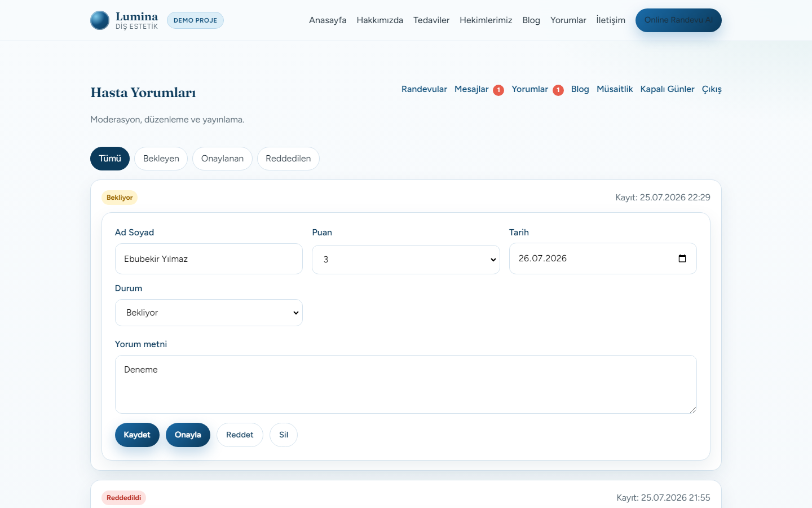Click the Online Randevu Al button
The height and width of the screenshot is (508, 812).
coord(678,20)
